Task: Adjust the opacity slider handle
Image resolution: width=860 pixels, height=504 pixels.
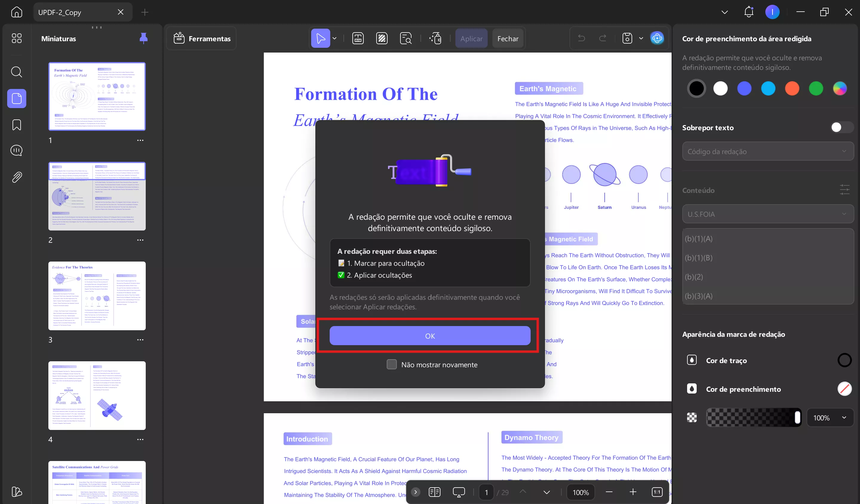Action: pos(797,417)
